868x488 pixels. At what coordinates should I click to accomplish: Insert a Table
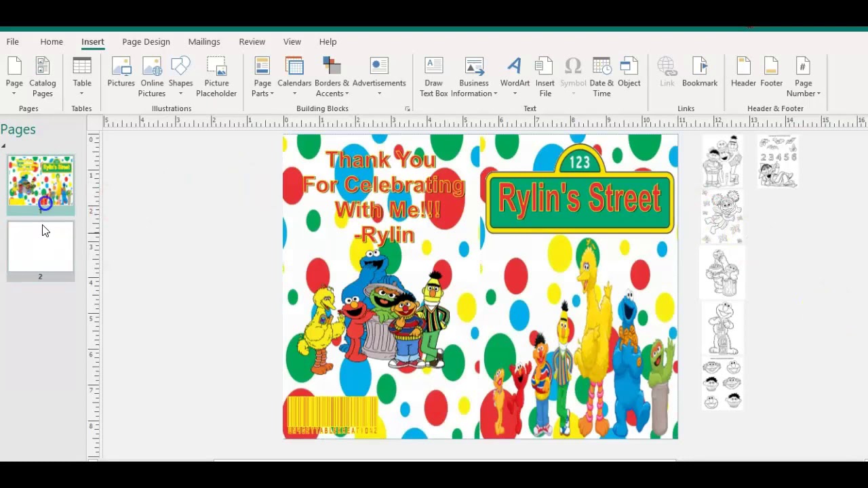pos(82,77)
